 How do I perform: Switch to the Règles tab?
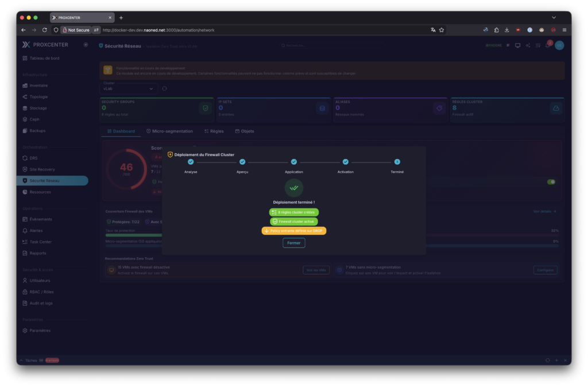tap(214, 131)
